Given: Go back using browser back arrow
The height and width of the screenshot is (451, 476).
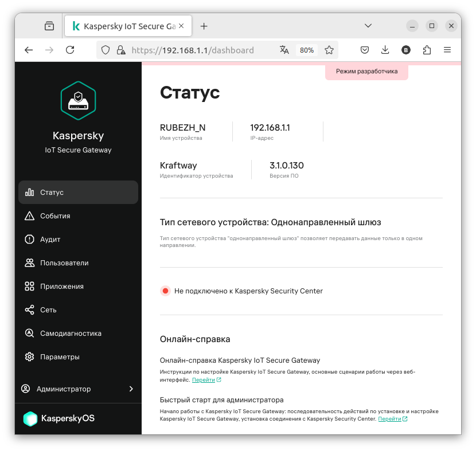Looking at the screenshot, I should coord(29,50).
